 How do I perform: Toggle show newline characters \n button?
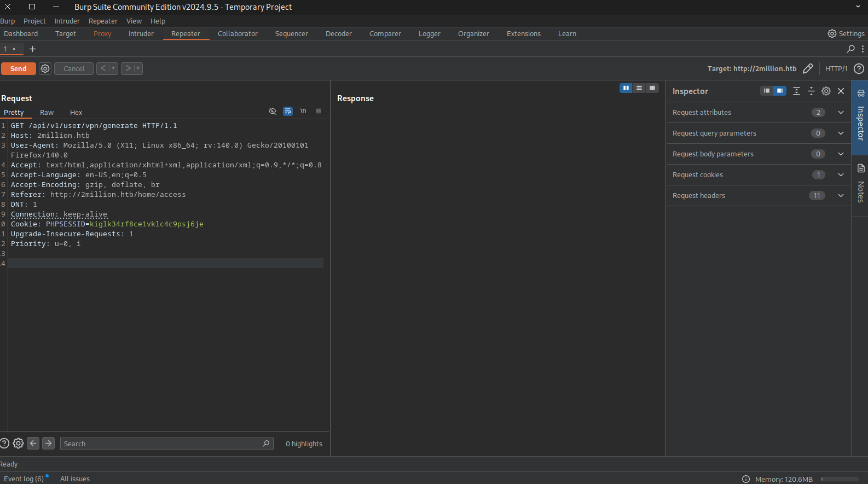tap(303, 111)
